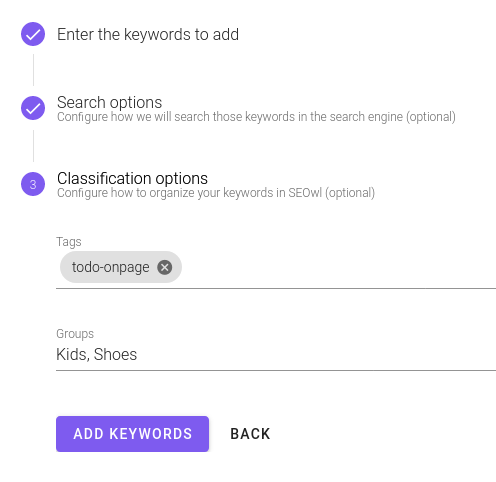Viewport: 496px width, 482px height.
Task: Go to the Search options step
Action: pos(109,102)
